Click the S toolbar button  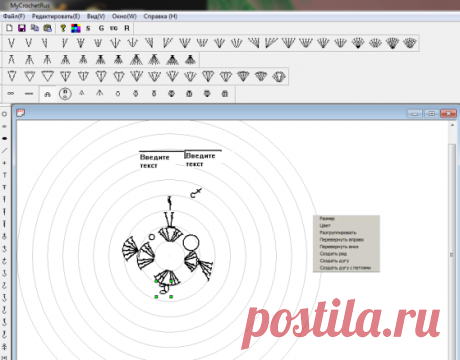[x=88, y=28]
